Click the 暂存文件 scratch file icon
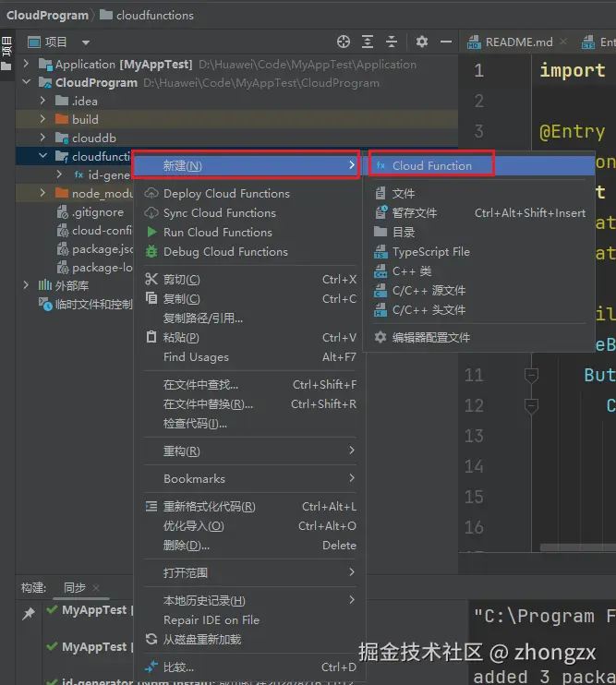616x685 pixels. pos(380,212)
